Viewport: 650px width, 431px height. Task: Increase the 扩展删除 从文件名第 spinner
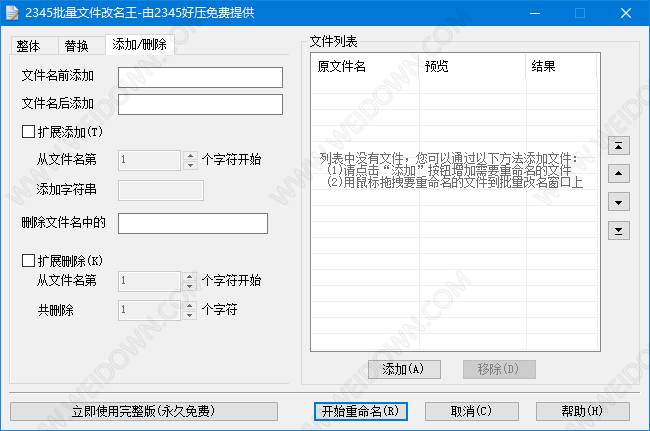click(x=189, y=276)
